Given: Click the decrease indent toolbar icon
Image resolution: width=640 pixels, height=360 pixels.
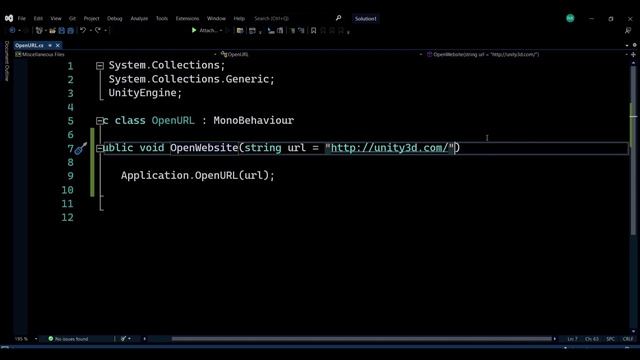Looking at the screenshot, I should click(292, 31).
